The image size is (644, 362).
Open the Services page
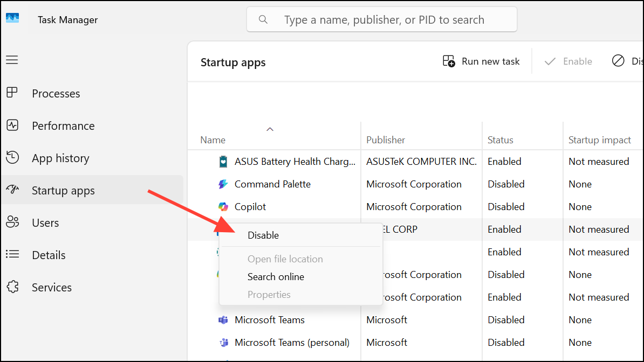coord(51,288)
